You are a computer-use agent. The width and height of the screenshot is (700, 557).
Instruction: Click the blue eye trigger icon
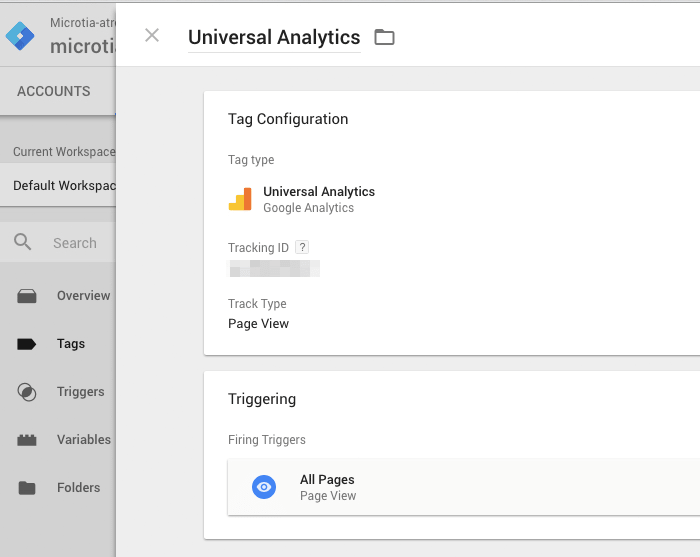[264, 487]
